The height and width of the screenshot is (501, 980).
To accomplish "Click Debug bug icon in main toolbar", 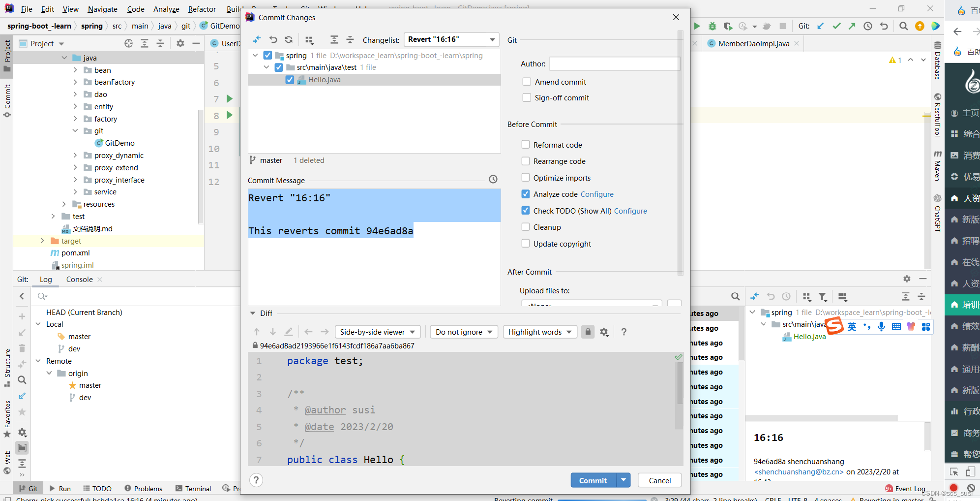I will pos(712,26).
